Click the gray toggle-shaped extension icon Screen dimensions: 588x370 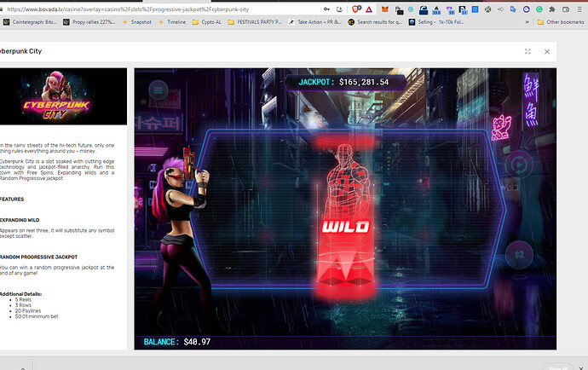(x=500, y=9)
